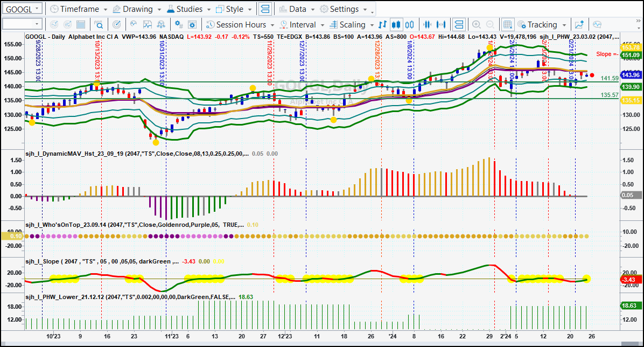The image size is (644, 347).
Task: Click the green 151.09 price axis label
Action: coord(631,55)
